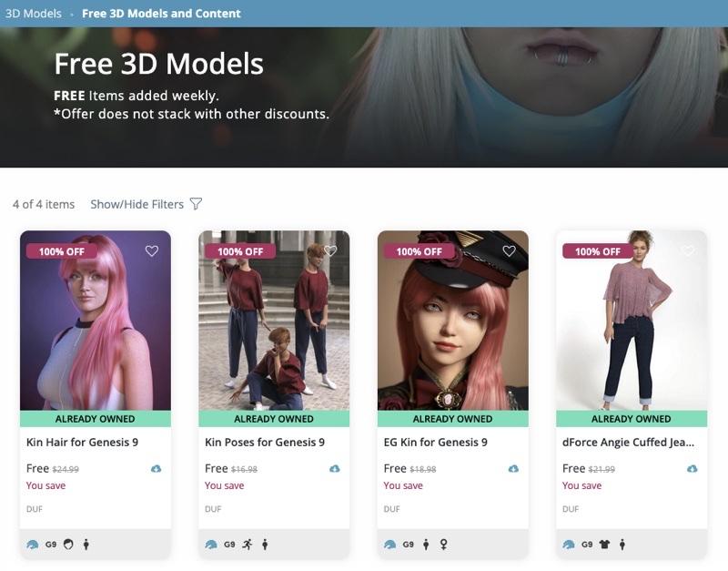Click female symbol icon on EG Kin card

[x=443, y=544]
